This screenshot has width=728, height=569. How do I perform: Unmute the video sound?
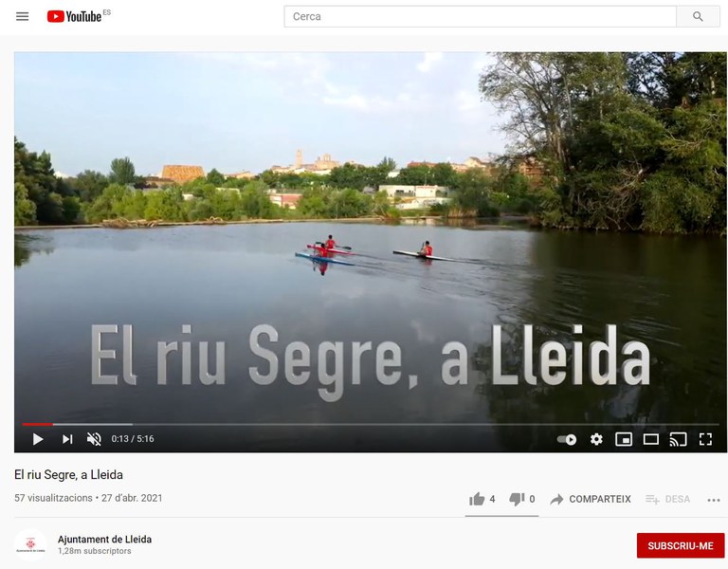click(94, 439)
